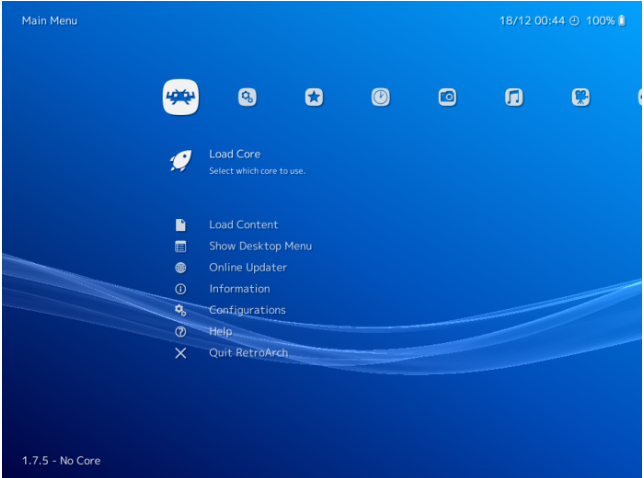Click the 'Main Menu' title text
The image size is (644, 478).
[x=49, y=21]
